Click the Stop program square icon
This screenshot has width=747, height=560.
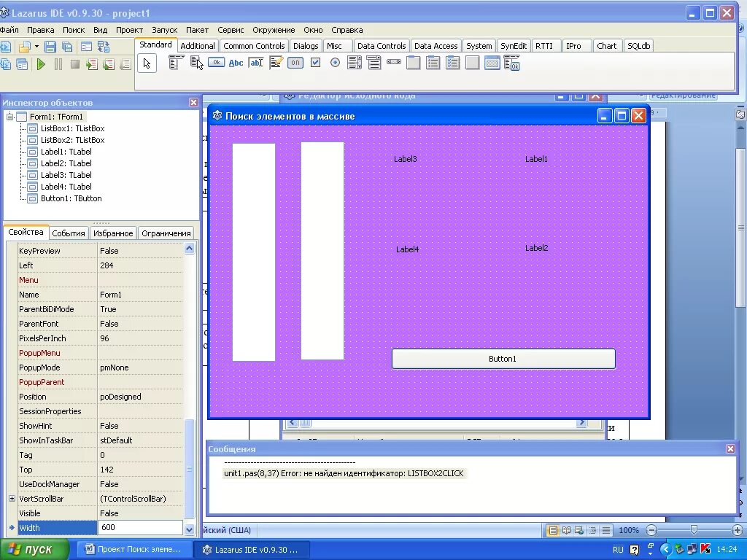[x=75, y=64]
